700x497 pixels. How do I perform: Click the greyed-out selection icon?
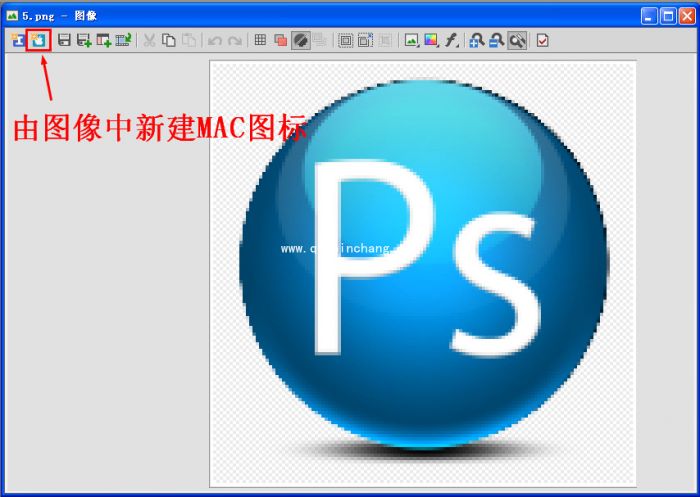[x=385, y=41]
